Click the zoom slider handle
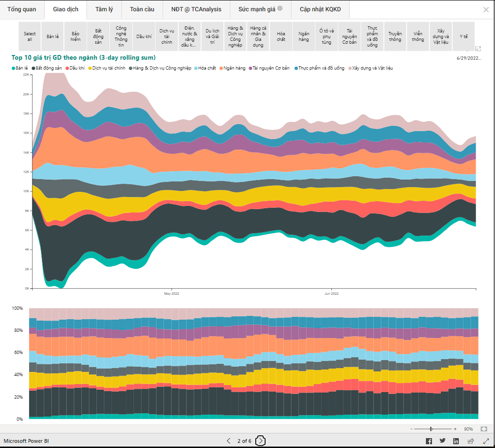The height and width of the screenshot is (448, 495). click(431, 429)
